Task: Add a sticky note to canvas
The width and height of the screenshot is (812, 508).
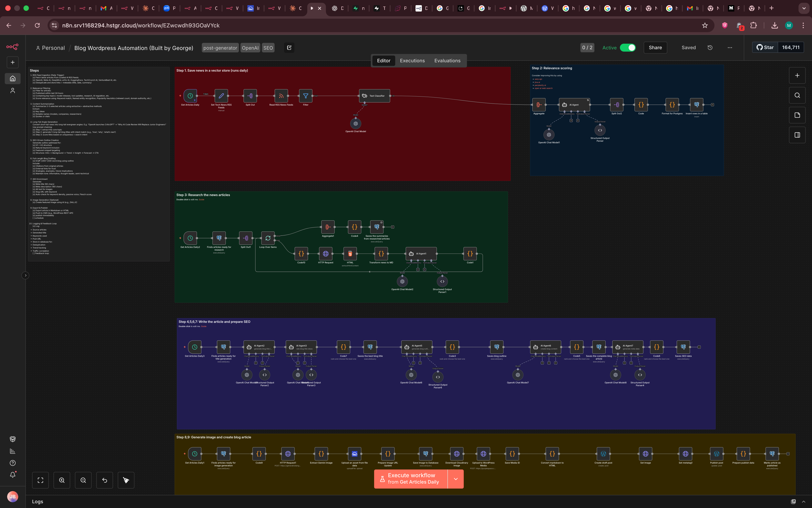Action: (797, 115)
